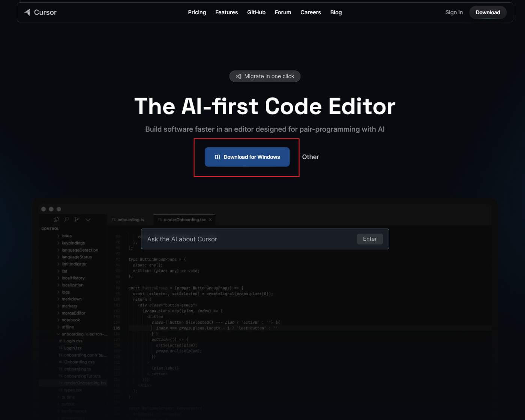
Task: Click Sign in
Action: click(x=454, y=12)
